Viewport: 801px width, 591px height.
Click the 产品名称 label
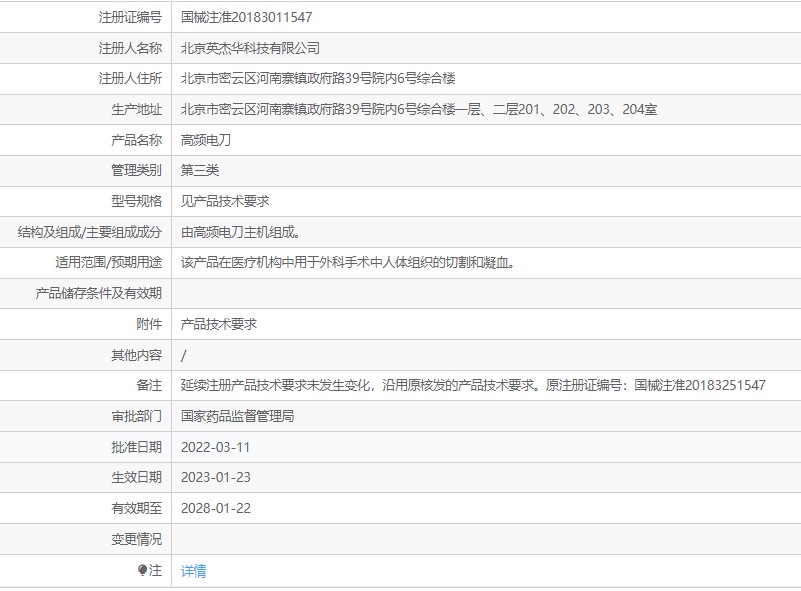(x=136, y=140)
